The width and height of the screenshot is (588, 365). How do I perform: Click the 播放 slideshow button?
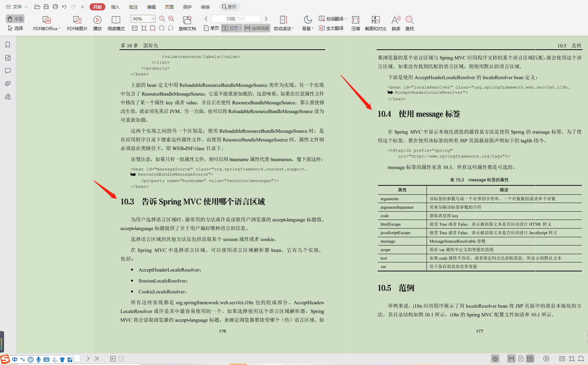click(97, 23)
